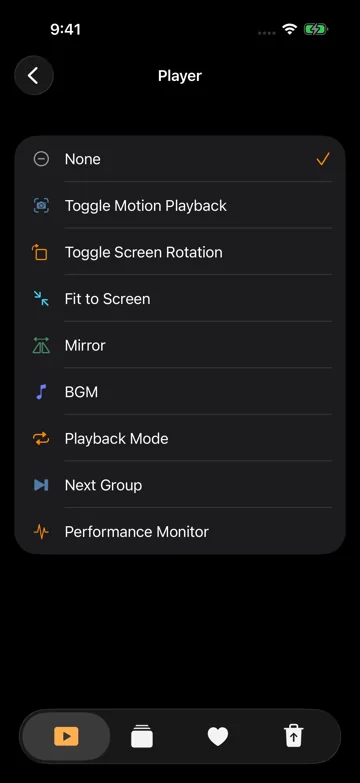The width and height of the screenshot is (360, 783).
Task: Click the blue inward arrows icon
Action: click(41, 299)
